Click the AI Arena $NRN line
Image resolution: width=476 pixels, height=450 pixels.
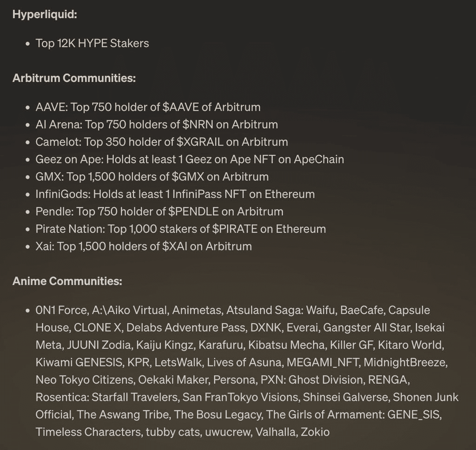pyautogui.click(x=157, y=125)
